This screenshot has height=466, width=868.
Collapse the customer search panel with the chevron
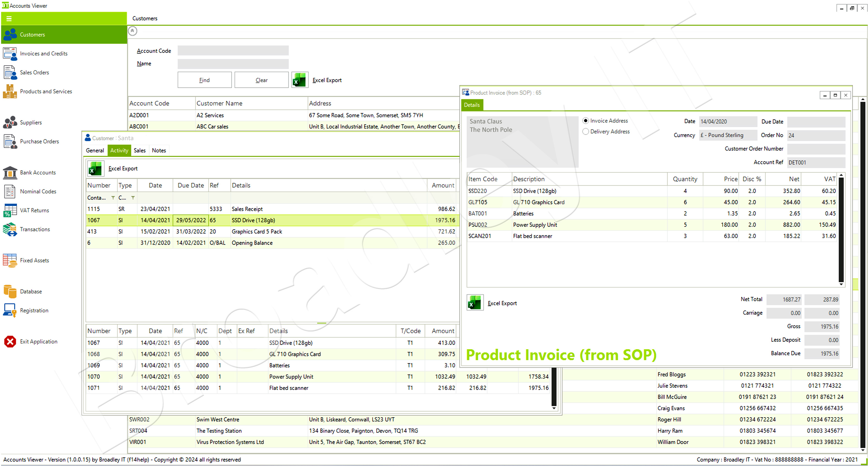click(x=132, y=31)
